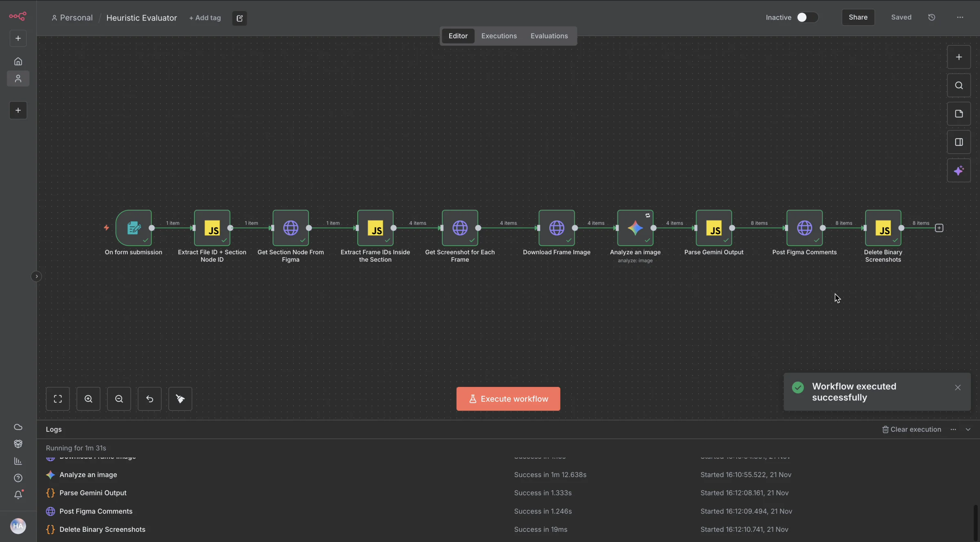Open notifications bell in sidebar
Image resolution: width=980 pixels, height=542 pixels.
tap(18, 495)
